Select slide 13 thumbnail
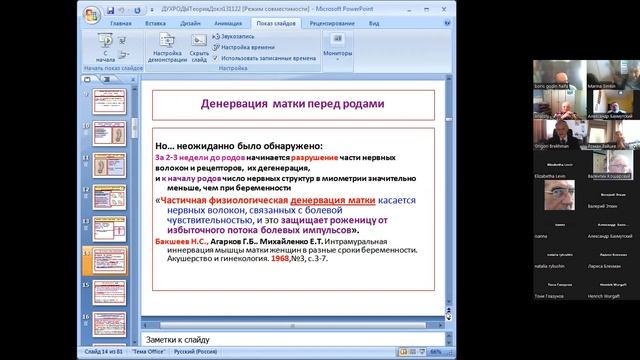 [109, 229]
